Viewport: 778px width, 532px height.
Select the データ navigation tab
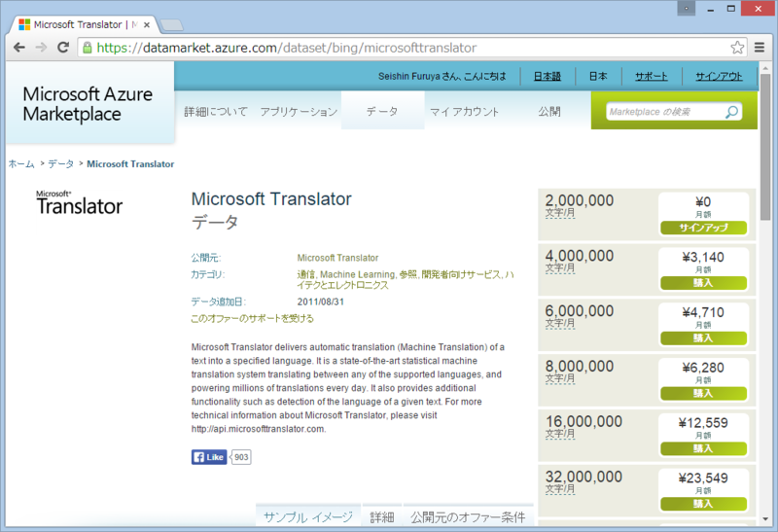coord(382,111)
